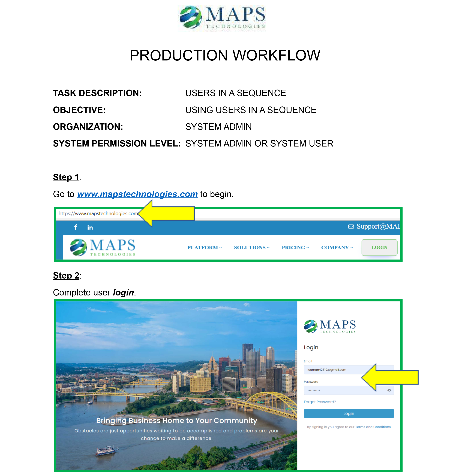Follow the www.mapstechnologies.com hyperlink

(137, 194)
